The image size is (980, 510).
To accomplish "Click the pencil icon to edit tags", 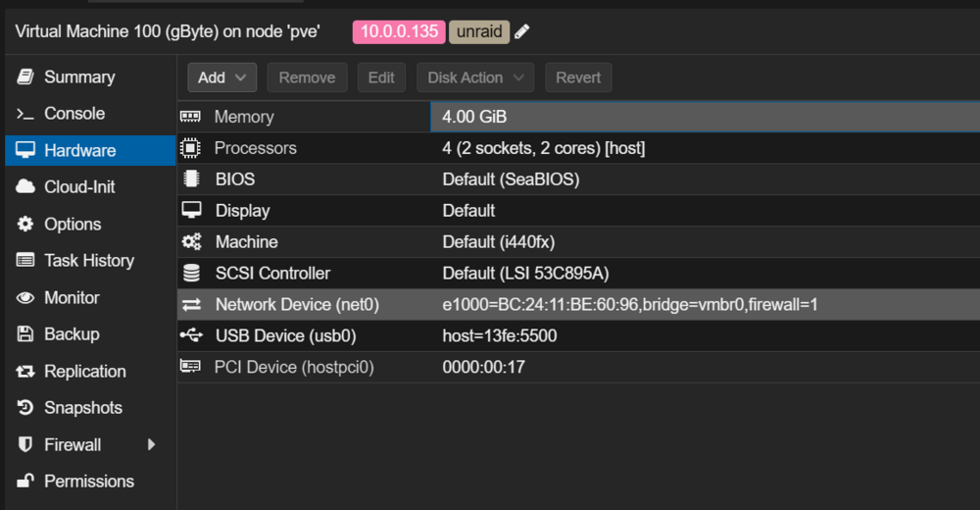I will point(522,31).
